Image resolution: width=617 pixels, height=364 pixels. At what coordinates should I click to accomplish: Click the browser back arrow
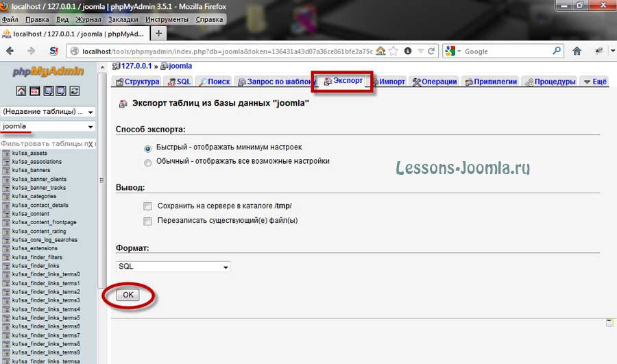(x=12, y=51)
